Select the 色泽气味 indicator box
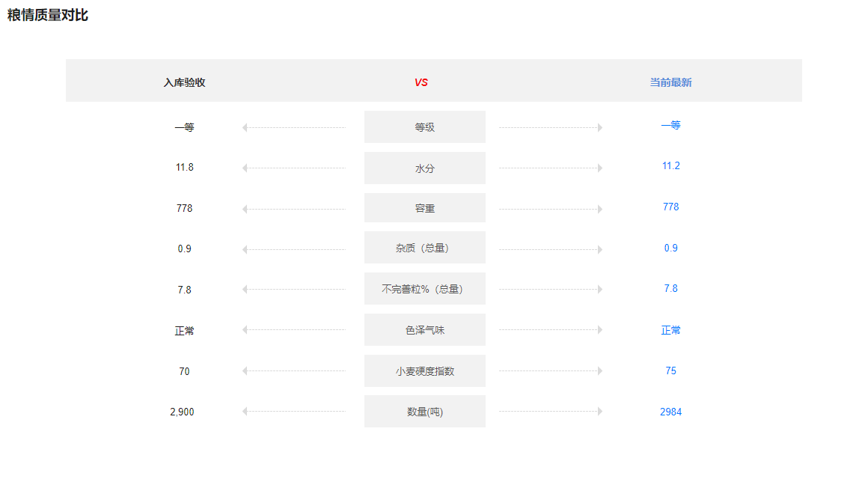868x491 pixels. pyautogui.click(x=424, y=330)
